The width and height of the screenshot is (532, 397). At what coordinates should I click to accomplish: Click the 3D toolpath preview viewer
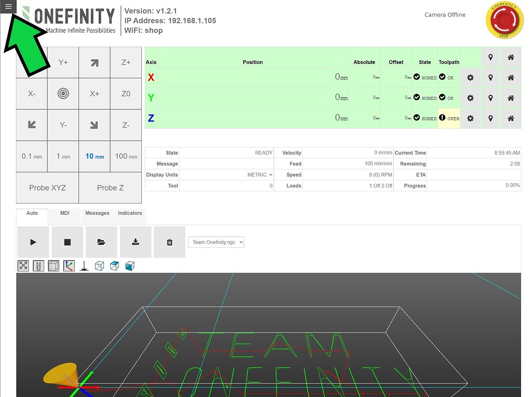click(x=269, y=335)
